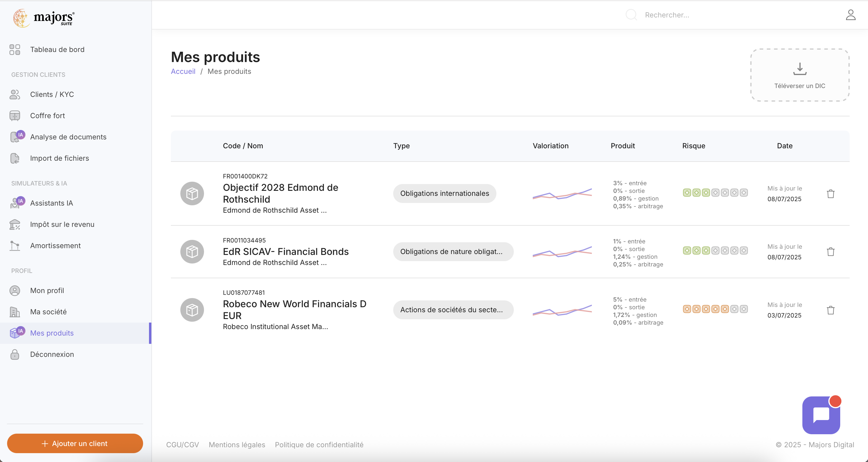This screenshot has height=462, width=868.
Task: Click the Mes produits box icon
Action: (17, 333)
